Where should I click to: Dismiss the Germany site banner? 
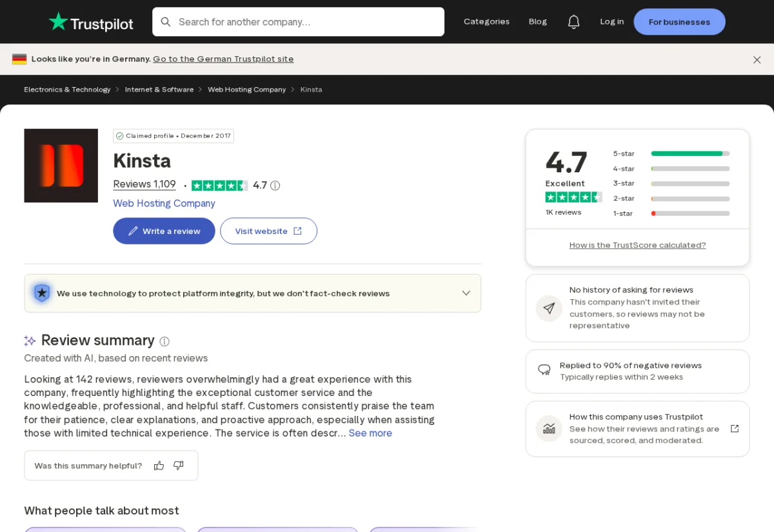coord(757,59)
